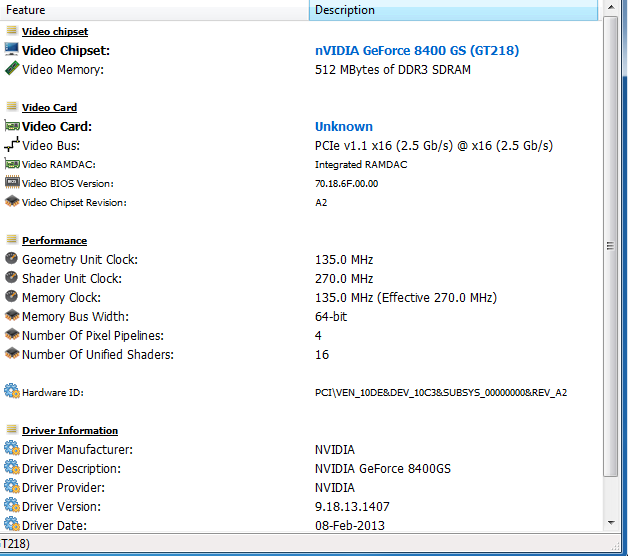
Task: Select the Integrated RAMDAC value
Action: [361, 165]
